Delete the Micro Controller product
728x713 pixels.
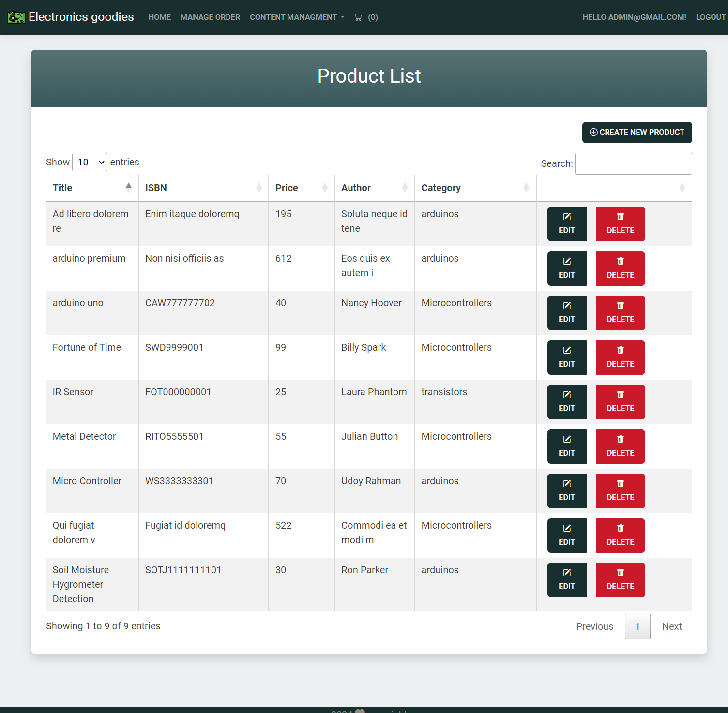point(621,491)
